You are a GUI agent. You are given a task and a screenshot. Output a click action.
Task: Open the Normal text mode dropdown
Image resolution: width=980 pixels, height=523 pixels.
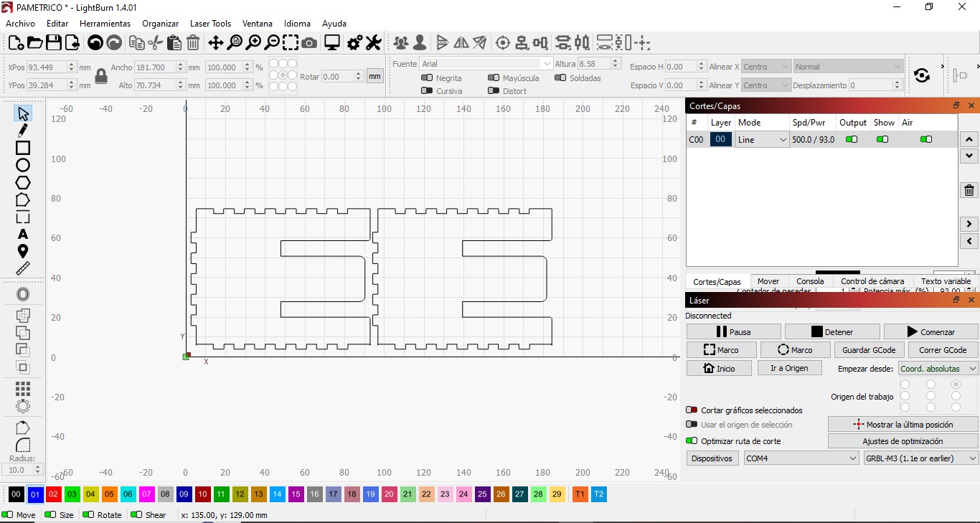coord(848,67)
